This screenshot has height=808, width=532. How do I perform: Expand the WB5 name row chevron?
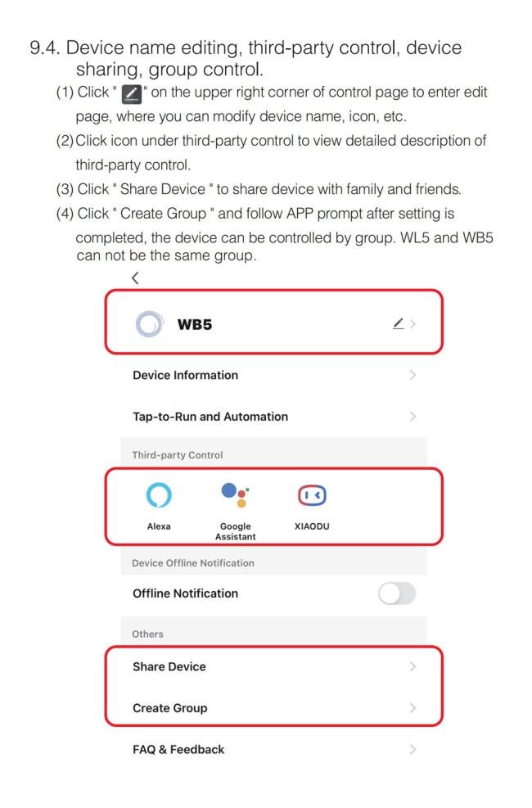pos(413,323)
